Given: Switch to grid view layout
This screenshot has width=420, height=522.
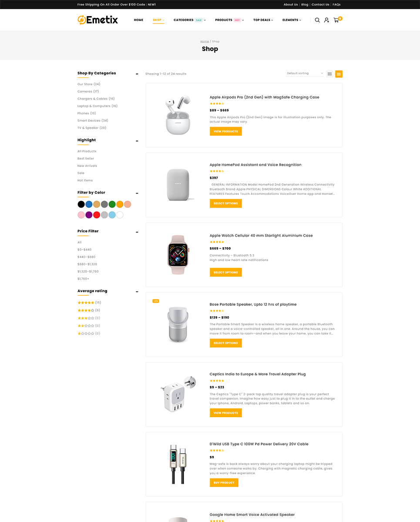Looking at the screenshot, I should pos(330,74).
